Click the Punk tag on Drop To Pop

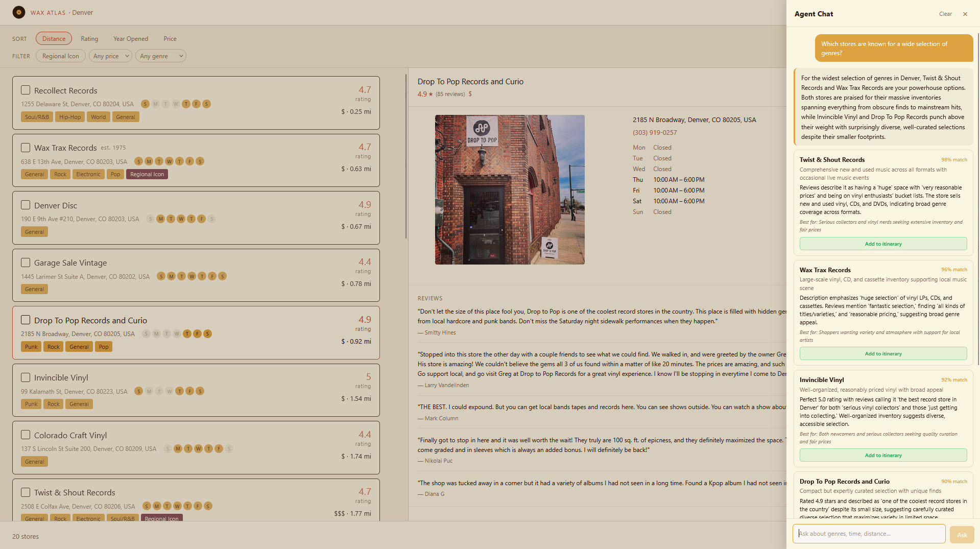click(x=31, y=347)
